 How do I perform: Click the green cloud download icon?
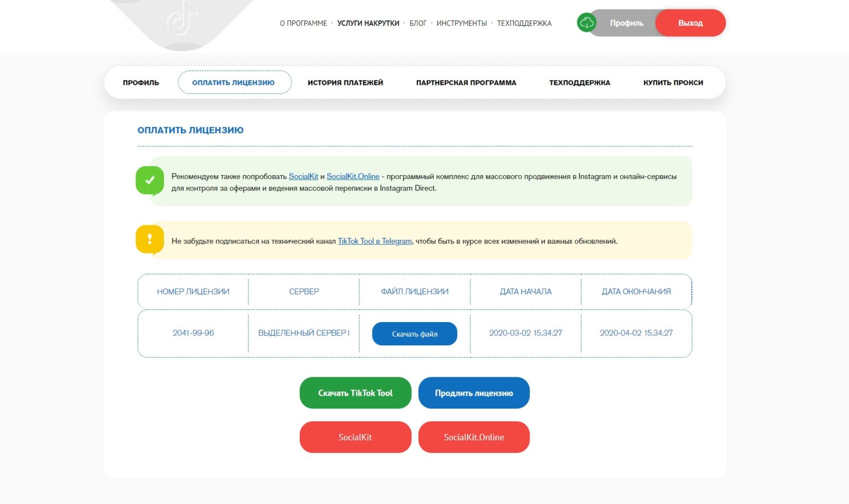pos(586,23)
